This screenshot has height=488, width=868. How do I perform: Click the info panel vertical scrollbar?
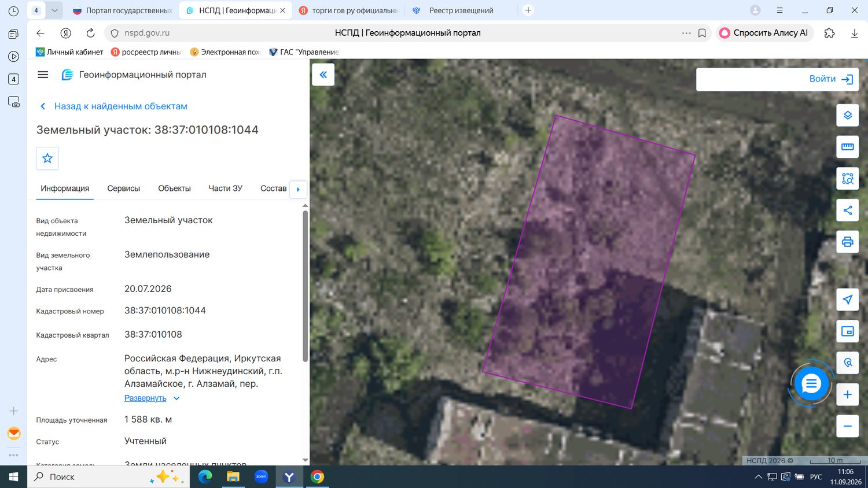click(306, 286)
